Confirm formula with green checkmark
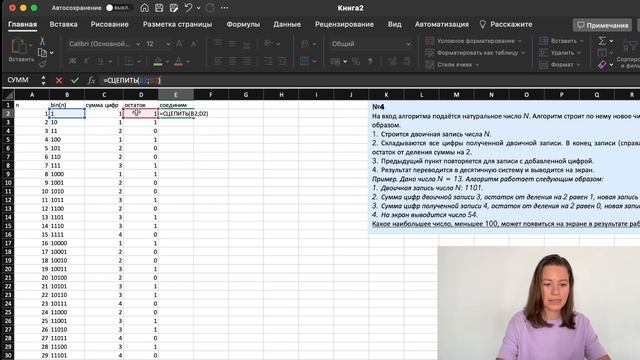 [75, 80]
